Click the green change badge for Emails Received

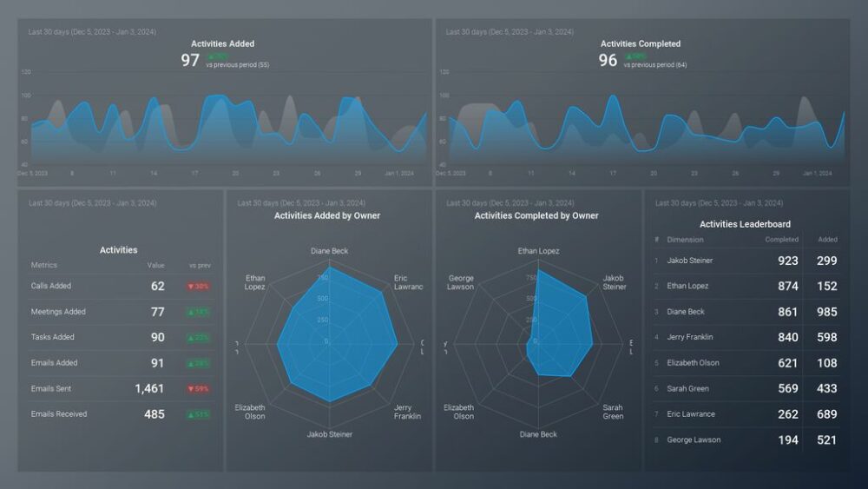(x=198, y=414)
